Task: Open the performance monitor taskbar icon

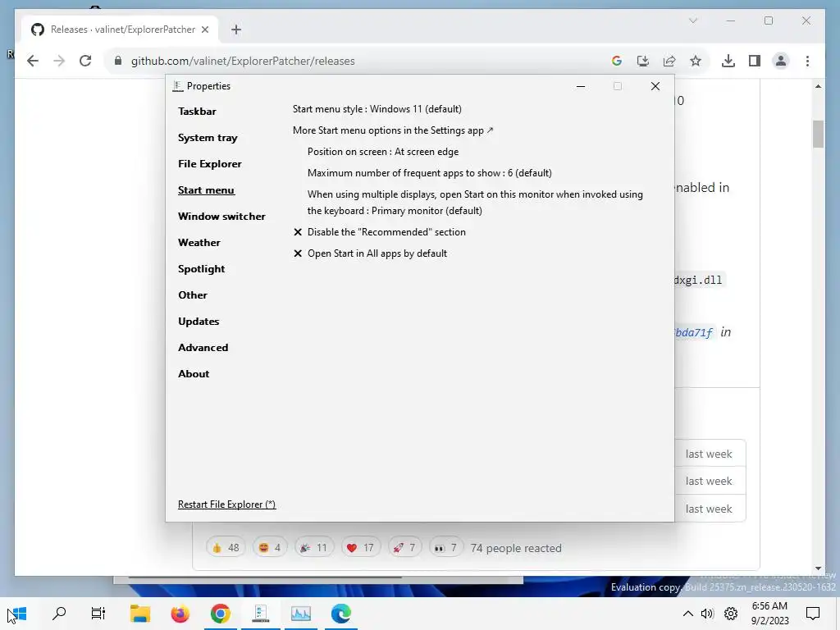Action: pos(300,614)
